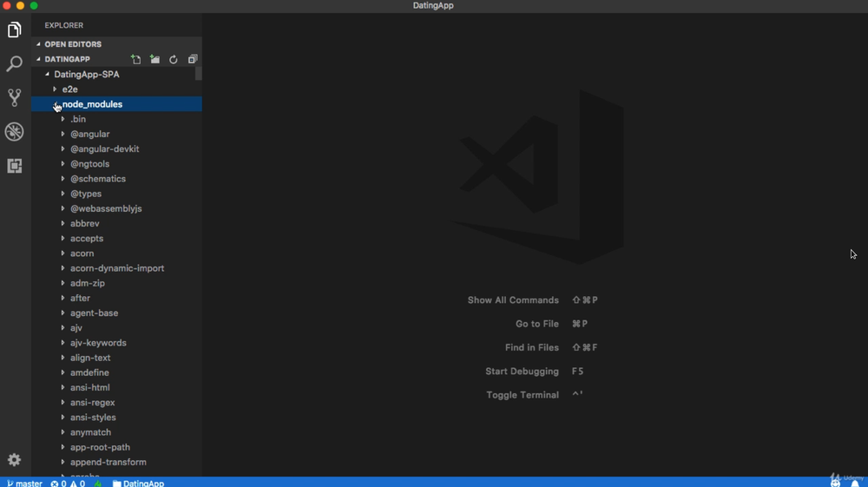Select the acorn-dynamic-import folder
The height and width of the screenshot is (487, 868).
(x=116, y=268)
